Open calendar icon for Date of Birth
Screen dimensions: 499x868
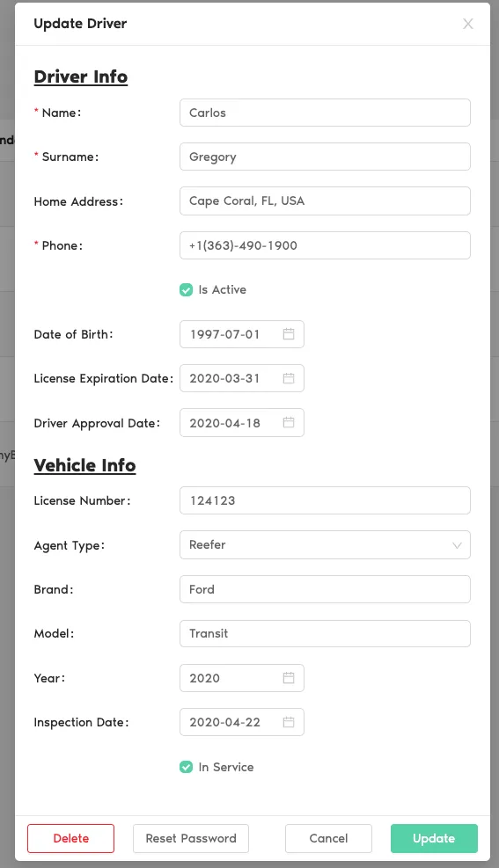click(x=289, y=334)
